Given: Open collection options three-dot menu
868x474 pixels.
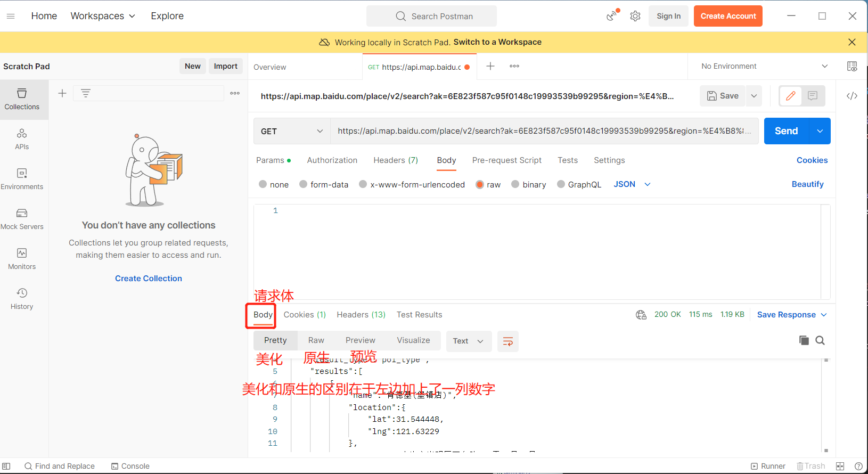Looking at the screenshot, I should click(235, 93).
